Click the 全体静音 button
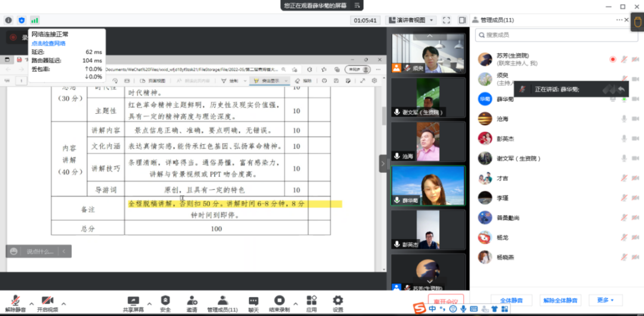This screenshot has width=644, height=316. 511,300
